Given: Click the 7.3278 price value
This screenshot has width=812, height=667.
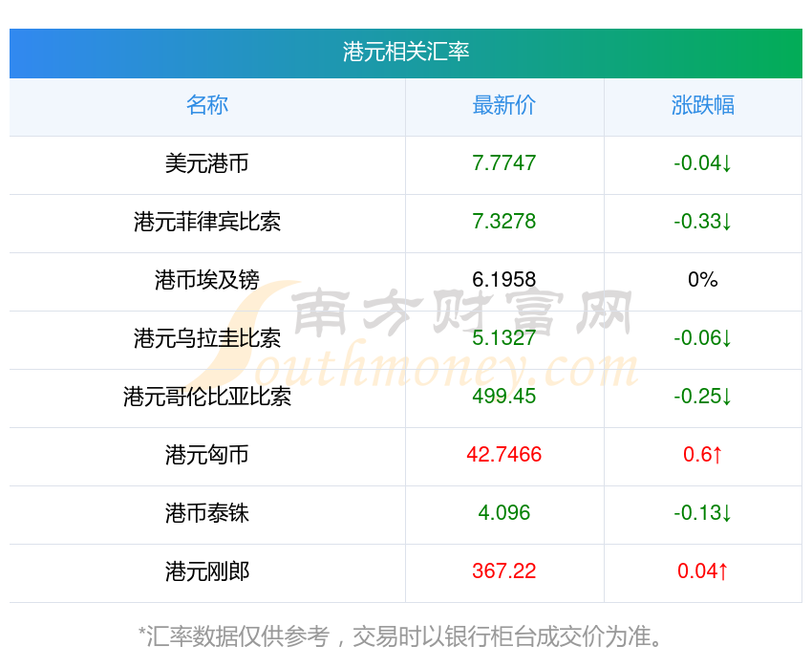Looking at the screenshot, I should click(503, 222).
